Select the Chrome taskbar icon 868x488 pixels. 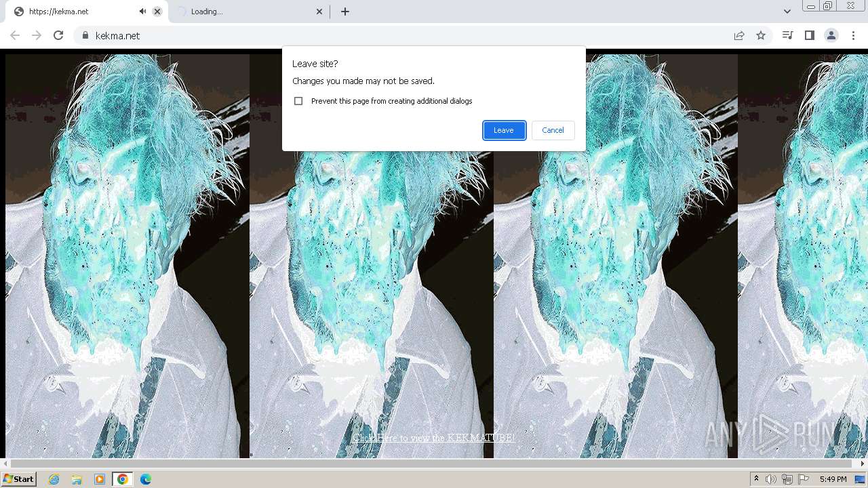[x=123, y=479]
